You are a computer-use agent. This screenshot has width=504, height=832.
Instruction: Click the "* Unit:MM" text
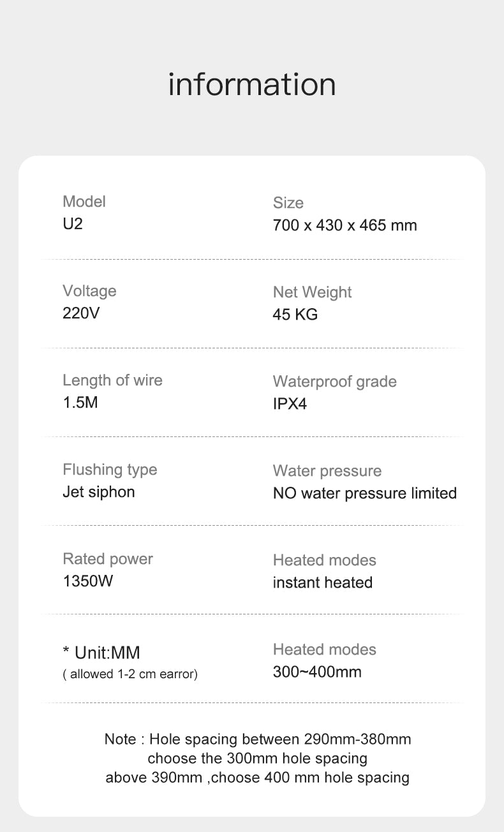[101, 653]
